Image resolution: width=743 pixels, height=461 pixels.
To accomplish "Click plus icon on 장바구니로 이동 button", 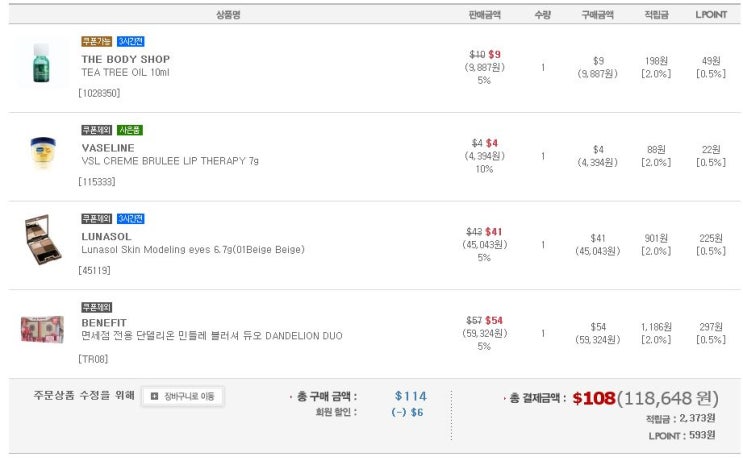I will 155,396.
